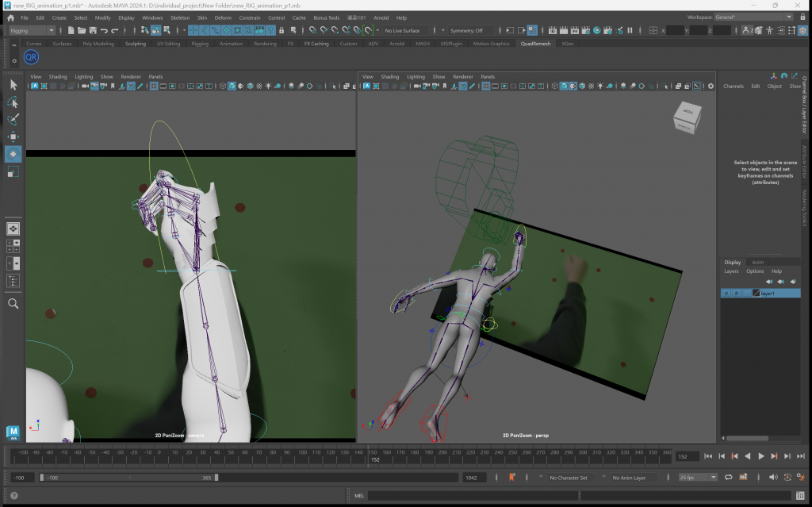Expand the Workspace General dropdown

pos(753,17)
